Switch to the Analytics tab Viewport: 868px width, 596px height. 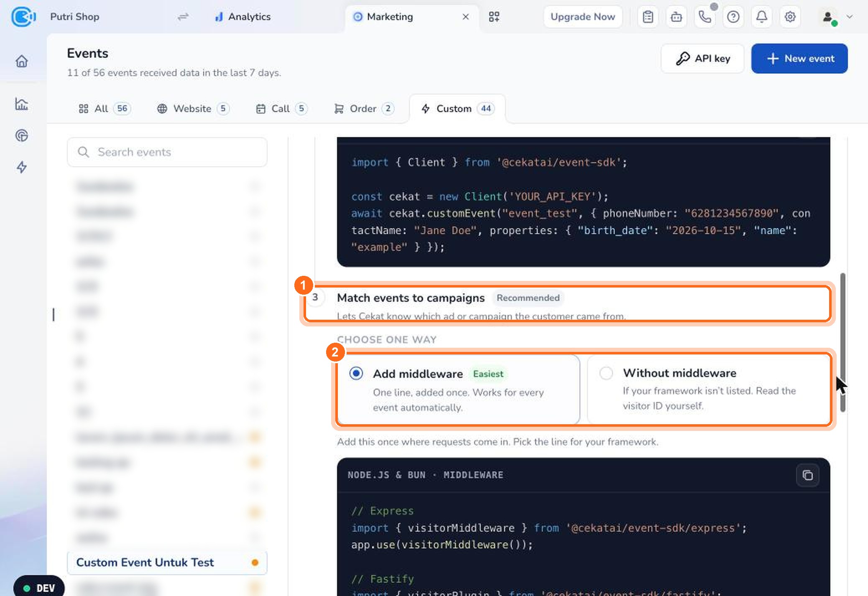click(x=243, y=17)
